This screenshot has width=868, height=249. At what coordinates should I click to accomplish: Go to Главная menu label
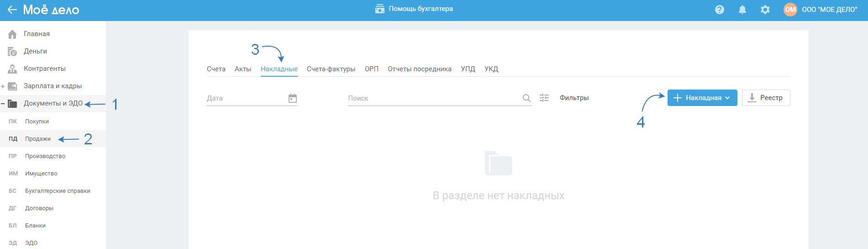point(37,34)
